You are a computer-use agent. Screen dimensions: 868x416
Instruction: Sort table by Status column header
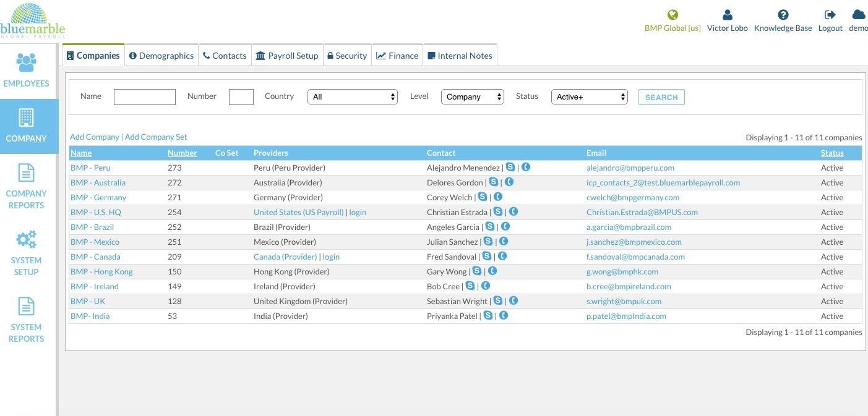(x=832, y=153)
